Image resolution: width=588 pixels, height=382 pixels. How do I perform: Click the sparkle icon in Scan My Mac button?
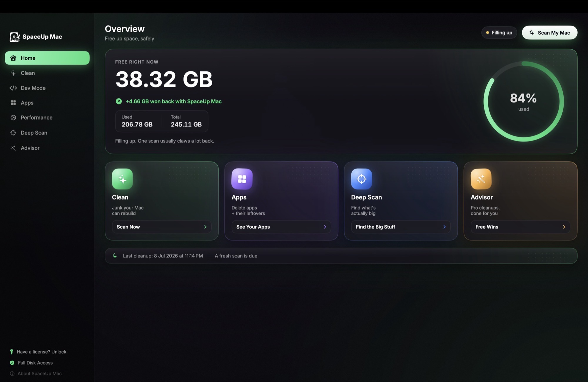coord(532,33)
